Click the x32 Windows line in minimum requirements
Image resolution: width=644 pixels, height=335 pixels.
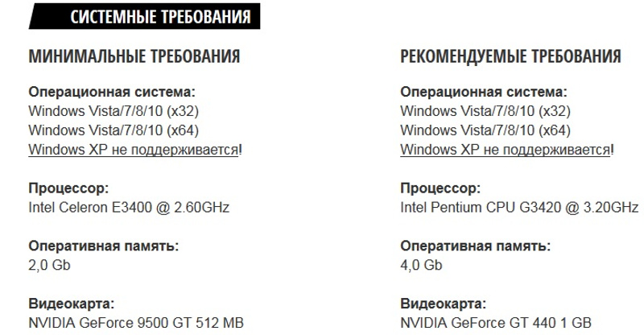pos(114,110)
